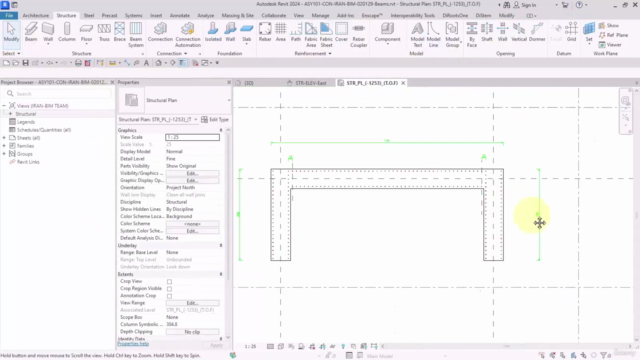
Task: Expand the Sheets (all) tree node
Action: (4, 138)
